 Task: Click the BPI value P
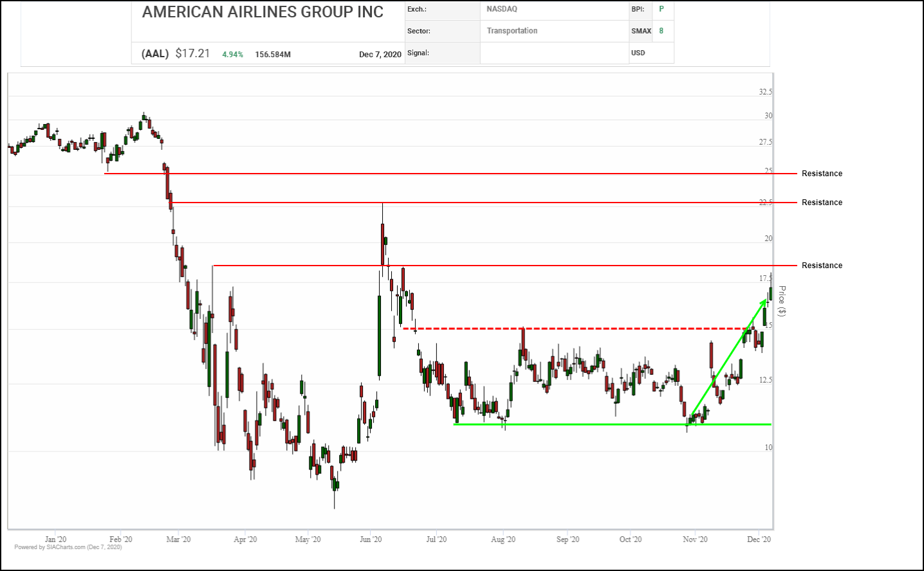661,9
